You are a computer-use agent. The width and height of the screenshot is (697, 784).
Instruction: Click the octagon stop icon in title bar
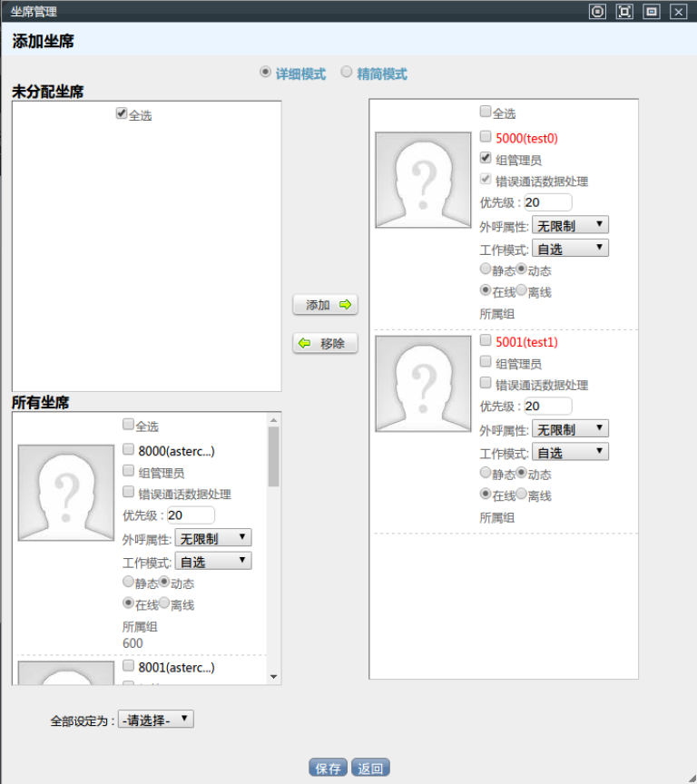[x=597, y=12]
